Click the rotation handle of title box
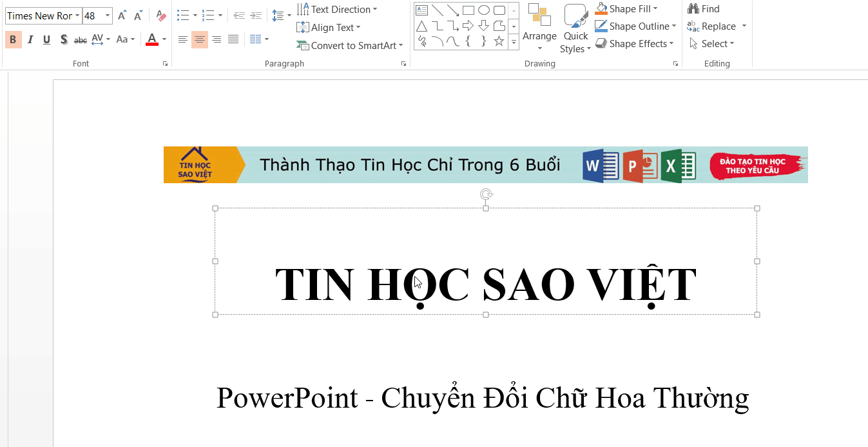This screenshot has width=868, height=447. pyautogui.click(x=486, y=194)
